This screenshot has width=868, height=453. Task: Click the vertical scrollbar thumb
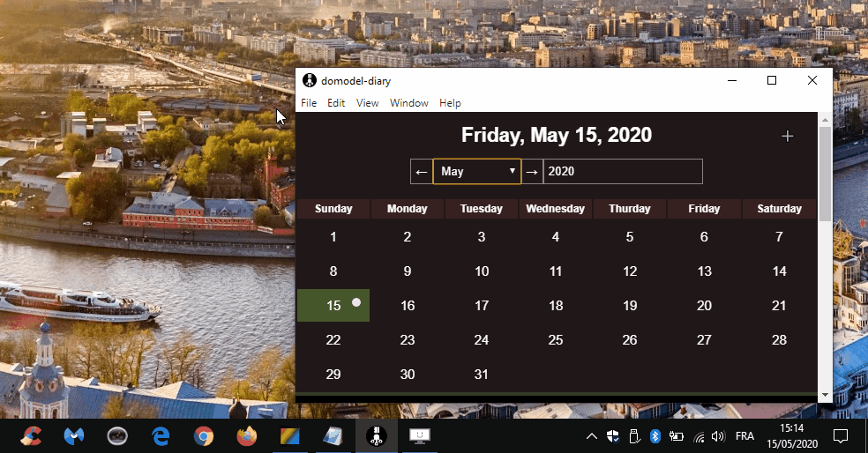click(x=825, y=174)
